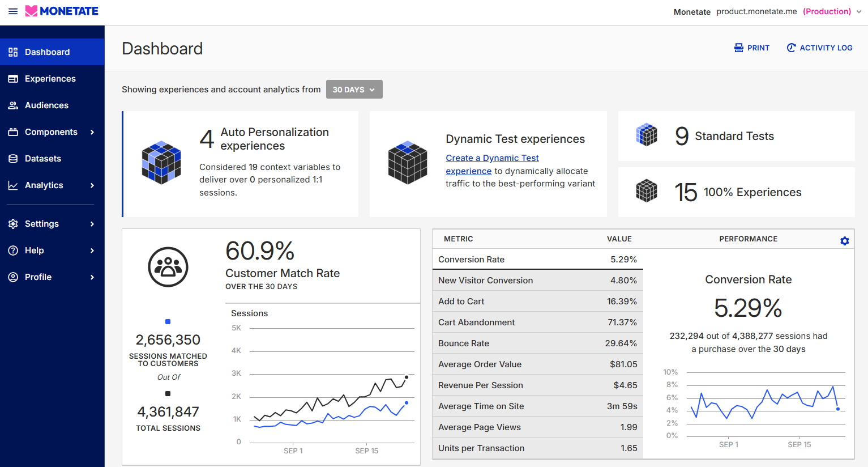This screenshot has width=868, height=467.
Task: Open the account selector dropdown arrow
Action: 859,12
